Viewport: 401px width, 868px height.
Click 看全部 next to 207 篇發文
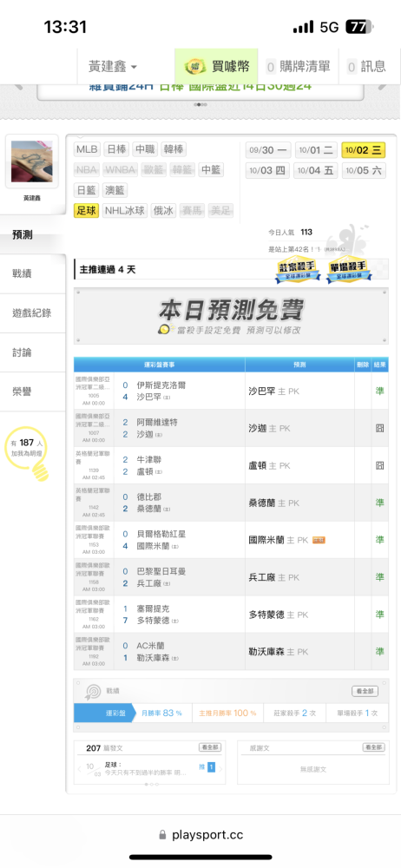[x=210, y=748]
